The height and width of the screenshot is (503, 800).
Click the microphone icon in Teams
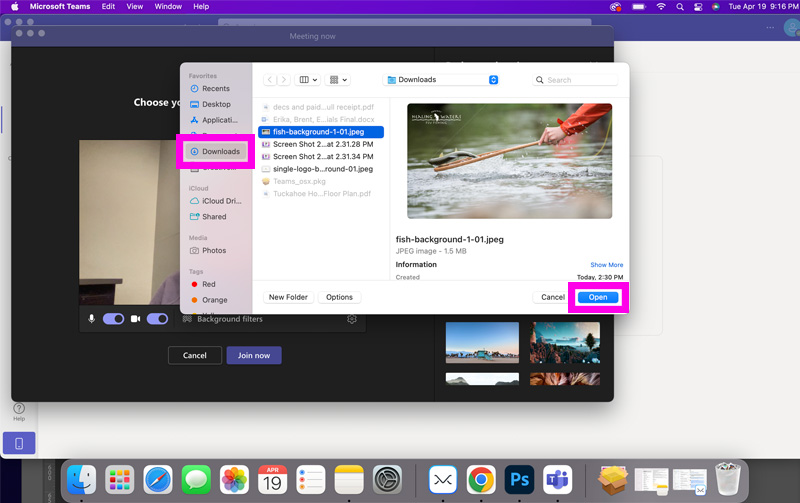(x=91, y=319)
